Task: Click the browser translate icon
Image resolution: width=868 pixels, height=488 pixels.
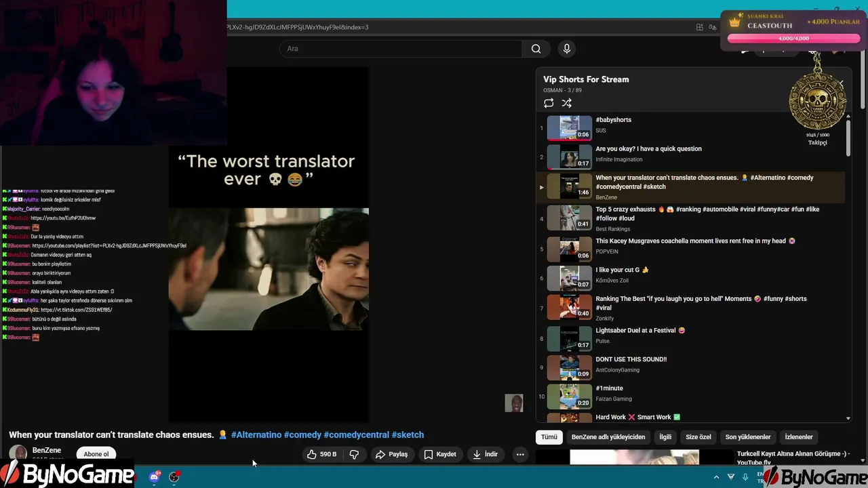Action: pyautogui.click(x=712, y=27)
